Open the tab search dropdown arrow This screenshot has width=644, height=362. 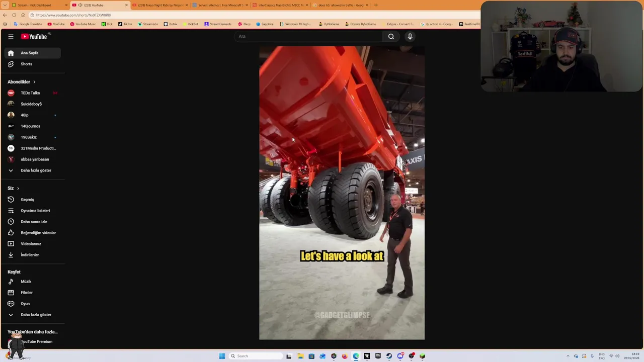pos(5,5)
